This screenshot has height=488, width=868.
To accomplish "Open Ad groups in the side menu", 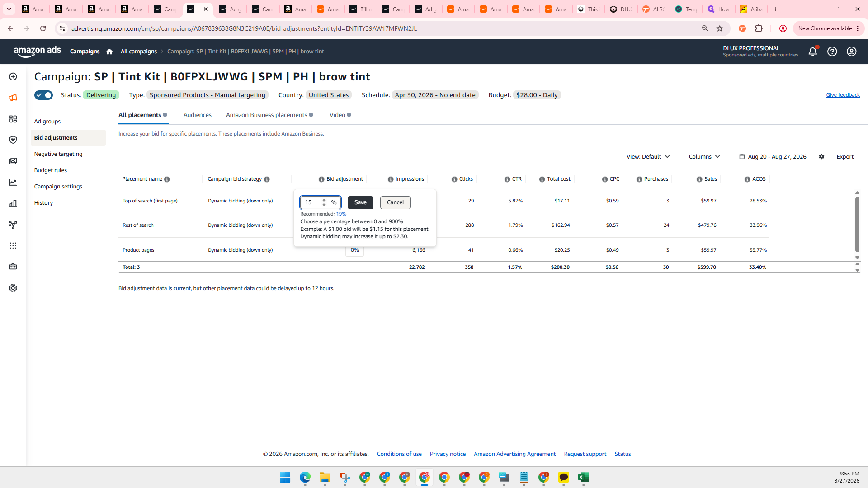I will (x=47, y=122).
